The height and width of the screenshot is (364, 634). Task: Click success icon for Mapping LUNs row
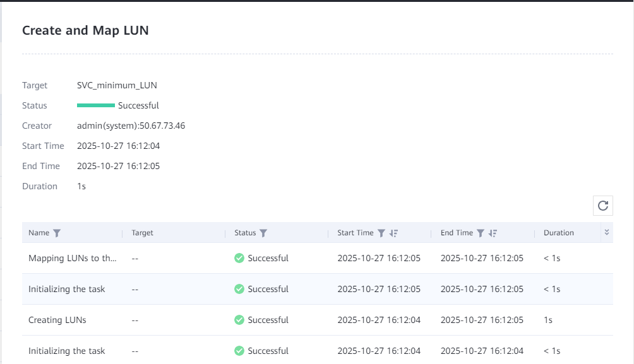click(x=239, y=258)
